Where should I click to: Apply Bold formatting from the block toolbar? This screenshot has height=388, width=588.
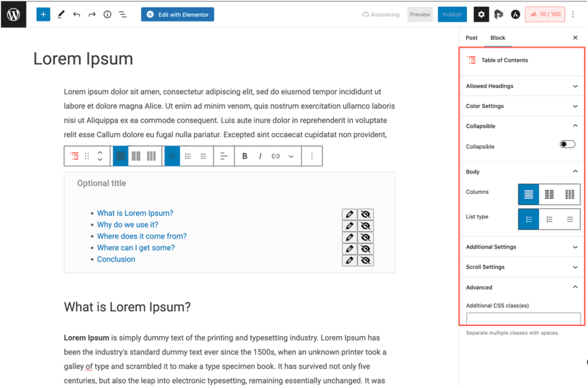[x=244, y=156]
